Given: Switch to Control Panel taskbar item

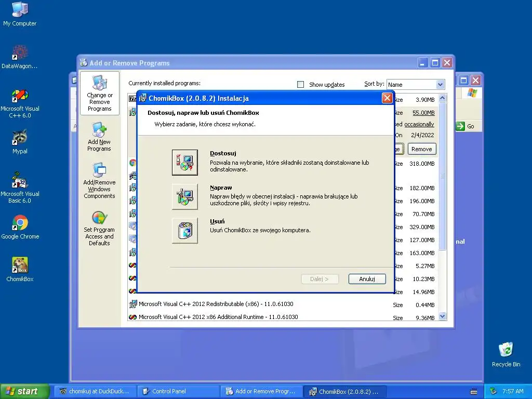Looking at the screenshot, I should click(179, 391).
